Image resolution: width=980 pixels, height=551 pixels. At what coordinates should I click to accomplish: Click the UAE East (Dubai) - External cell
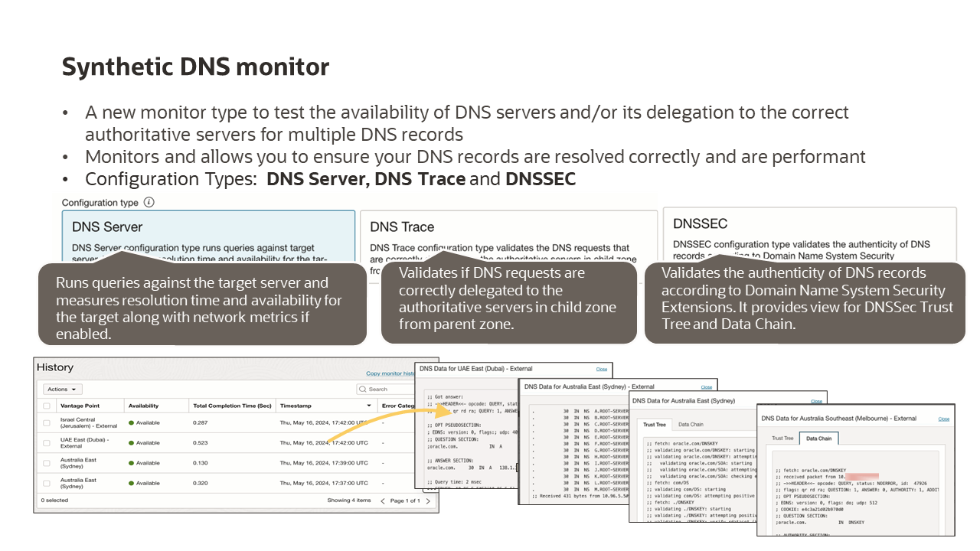point(85,442)
